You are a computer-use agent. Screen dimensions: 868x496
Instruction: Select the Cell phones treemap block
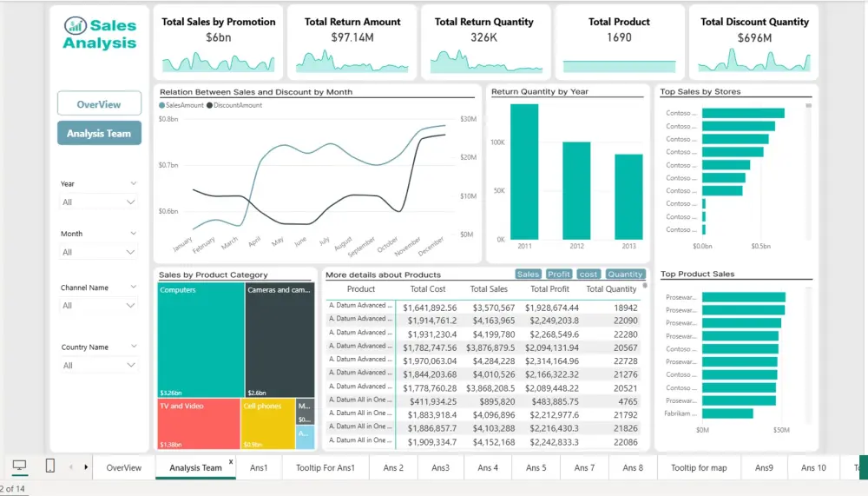point(268,424)
